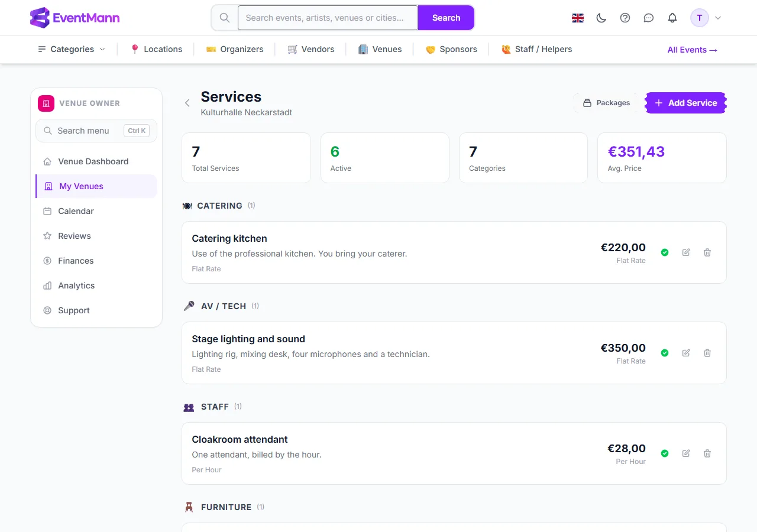Click the purple Search button
This screenshot has width=757, height=532.
pos(446,18)
